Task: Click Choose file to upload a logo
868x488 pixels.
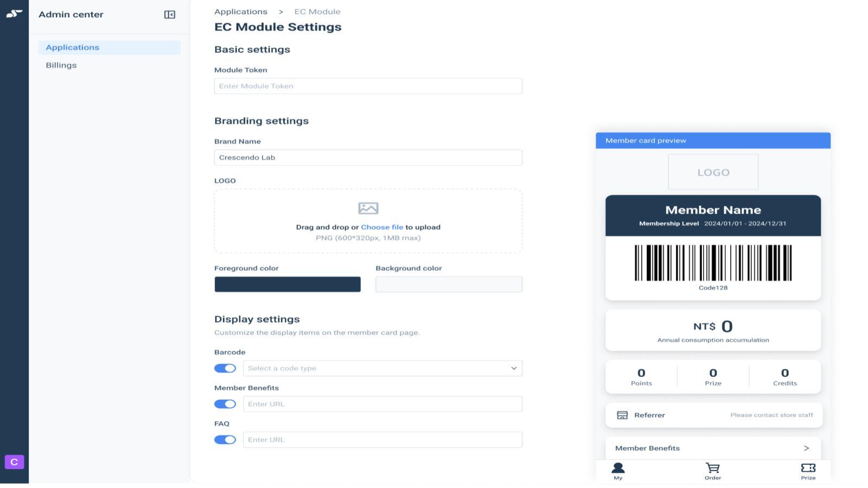Action: (382, 227)
